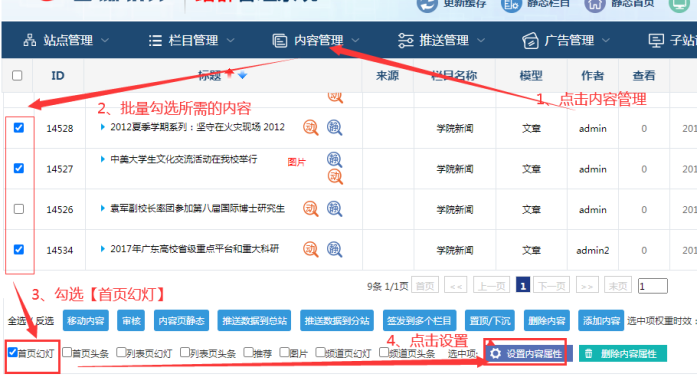Check the checkbox for row 14526
Image resolution: width=698 pixels, height=384 pixels.
pos(19,209)
